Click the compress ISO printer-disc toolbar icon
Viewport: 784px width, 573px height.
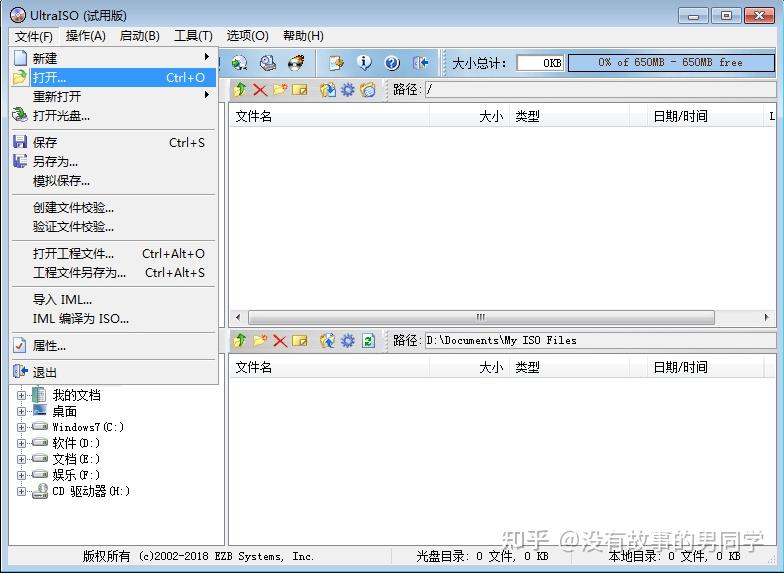coord(268,62)
